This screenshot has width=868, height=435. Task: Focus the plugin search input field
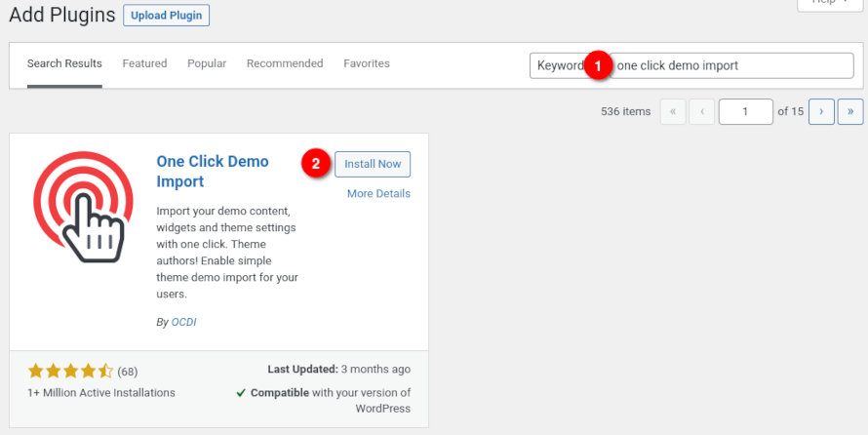click(x=731, y=66)
